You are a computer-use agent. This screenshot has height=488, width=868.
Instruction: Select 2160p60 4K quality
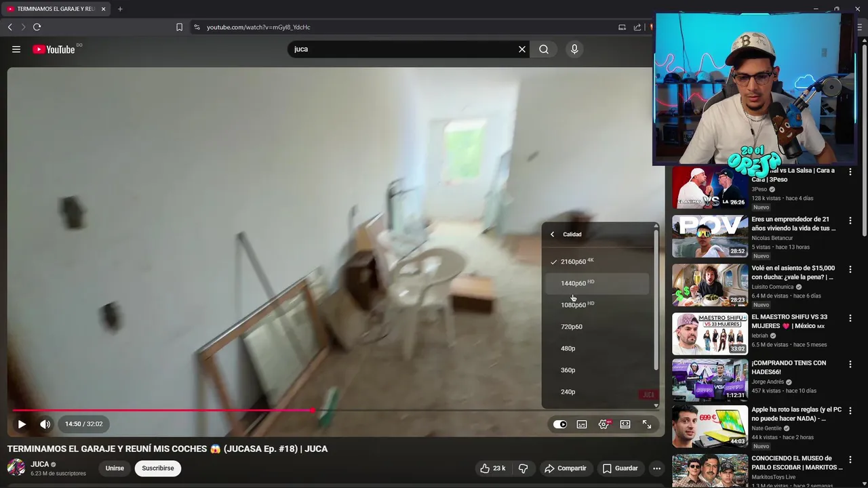tap(597, 262)
